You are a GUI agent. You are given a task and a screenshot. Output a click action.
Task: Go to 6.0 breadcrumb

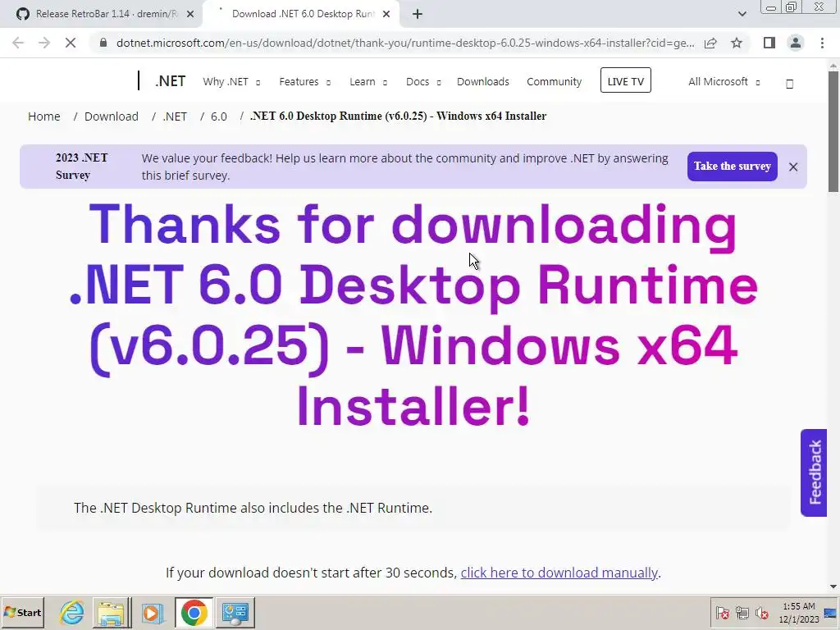point(218,116)
